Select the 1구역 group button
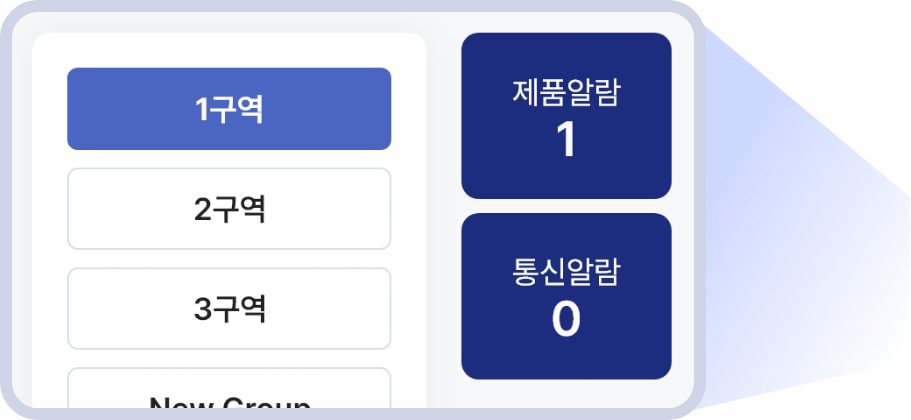The width and height of the screenshot is (911, 420). 229,109
